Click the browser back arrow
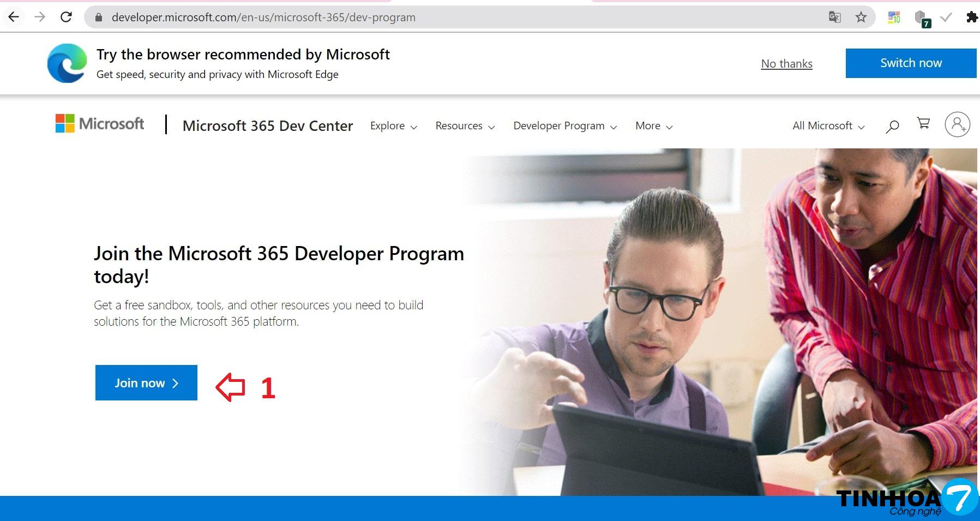The image size is (980, 521). 14,17
